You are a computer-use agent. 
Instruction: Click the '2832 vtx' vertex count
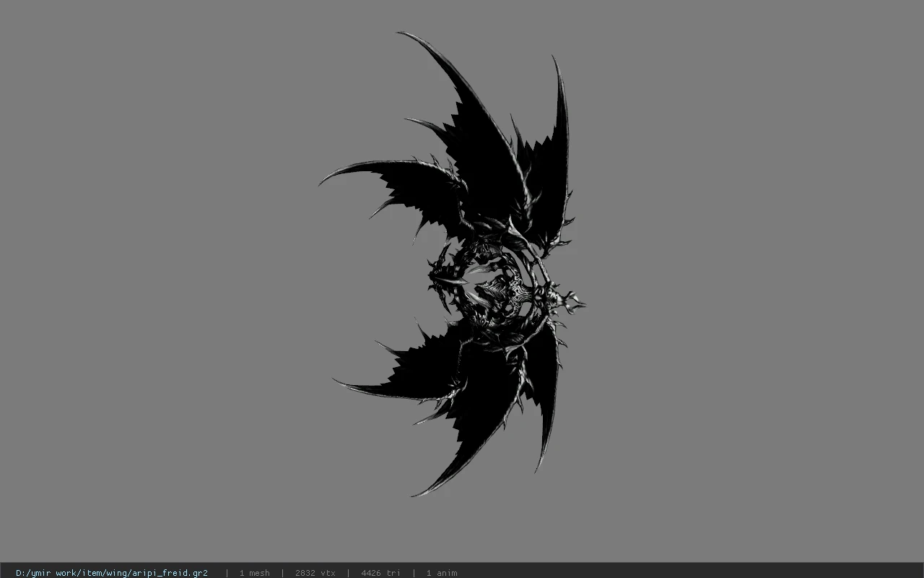pos(315,572)
